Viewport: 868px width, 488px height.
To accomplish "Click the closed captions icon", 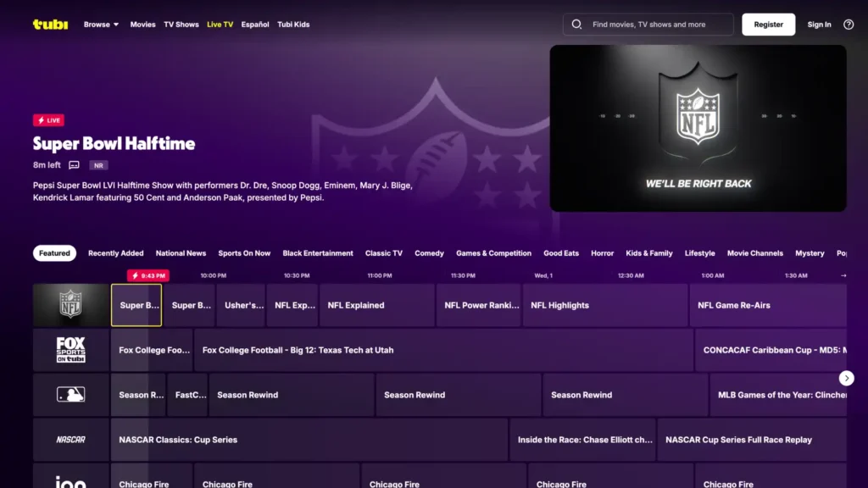I will tap(74, 165).
